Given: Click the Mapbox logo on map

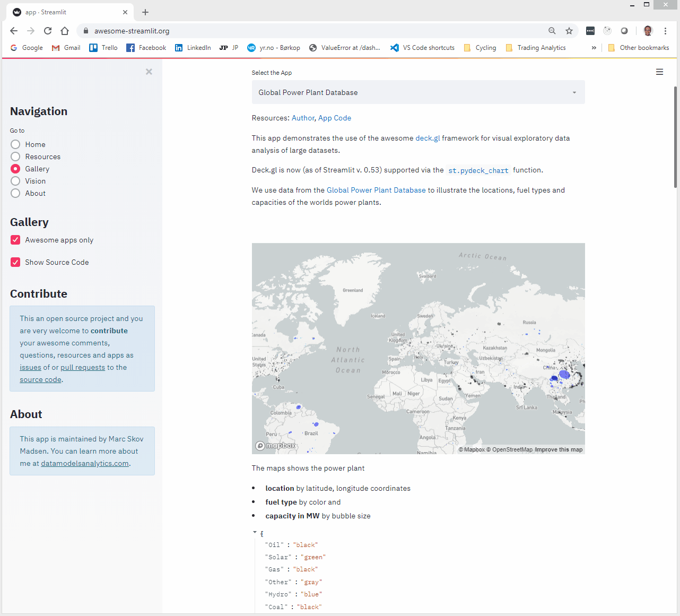Looking at the screenshot, I should tap(276, 446).
